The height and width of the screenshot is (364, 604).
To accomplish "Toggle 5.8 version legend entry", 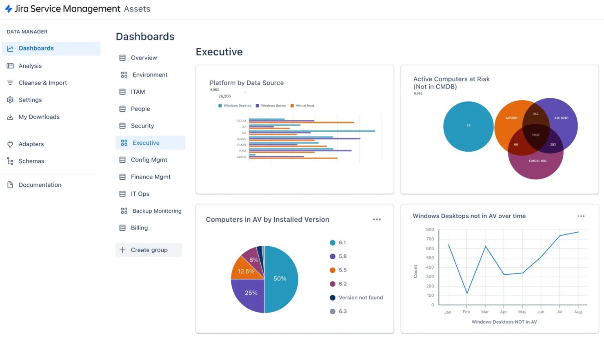I will pos(338,256).
